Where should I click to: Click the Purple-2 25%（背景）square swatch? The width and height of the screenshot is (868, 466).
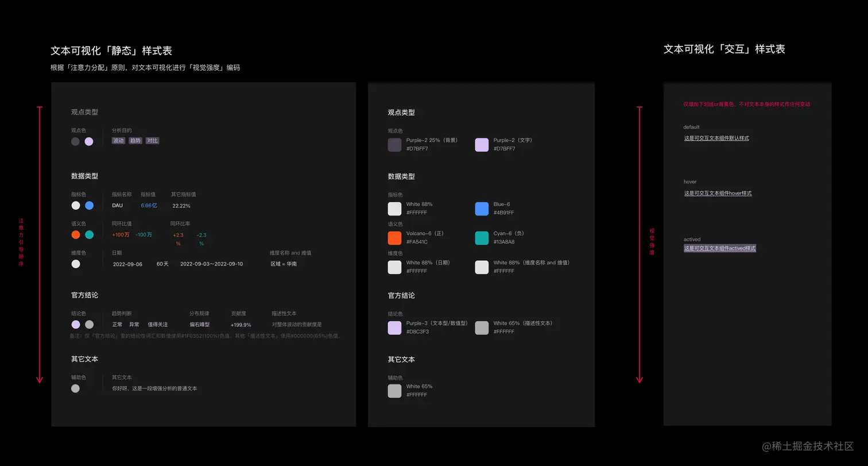click(394, 145)
